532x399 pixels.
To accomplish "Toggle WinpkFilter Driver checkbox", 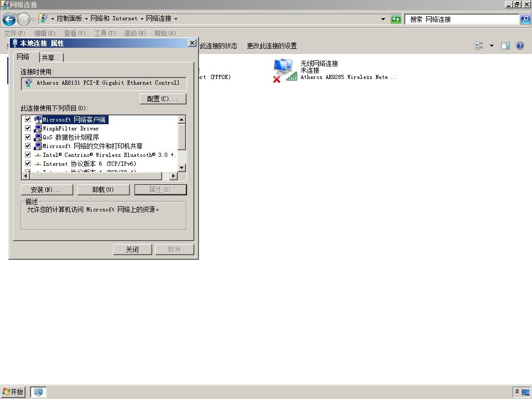I will coord(28,128).
